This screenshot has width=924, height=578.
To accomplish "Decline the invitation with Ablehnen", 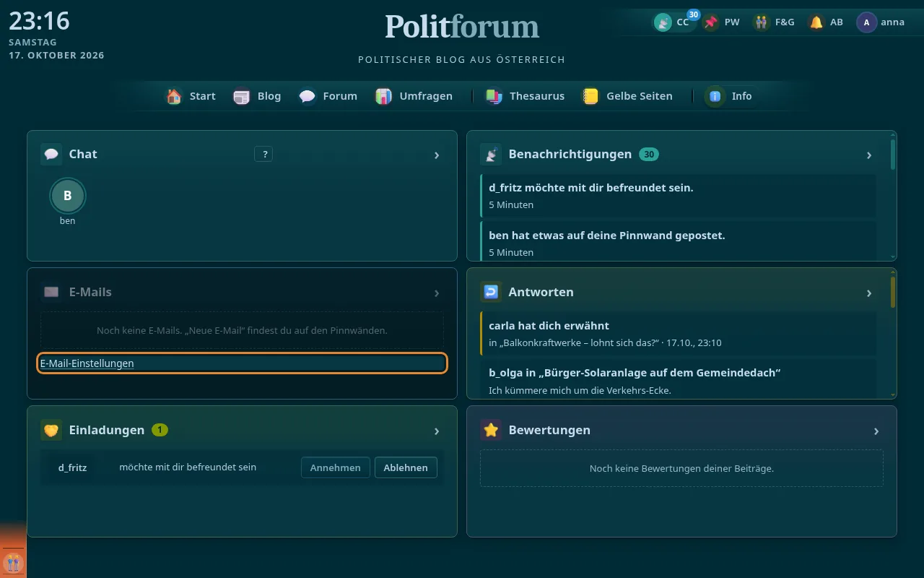I will coord(406,467).
